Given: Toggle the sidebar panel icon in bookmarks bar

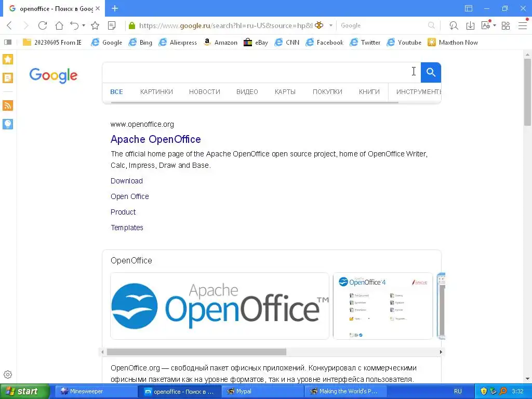Looking at the screenshot, I should [8, 43].
